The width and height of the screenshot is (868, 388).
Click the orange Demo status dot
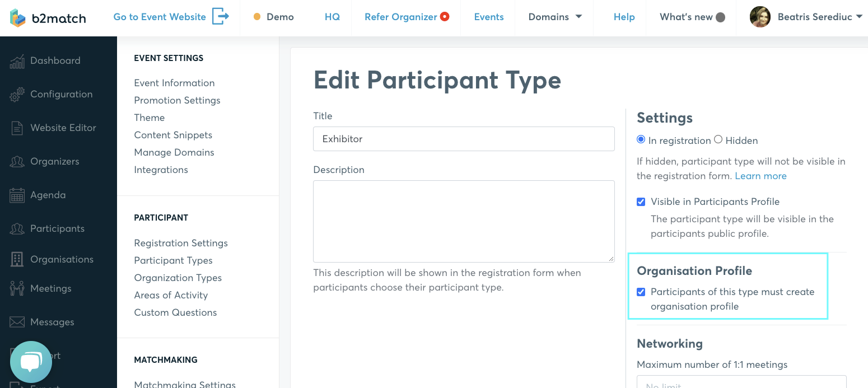257,17
